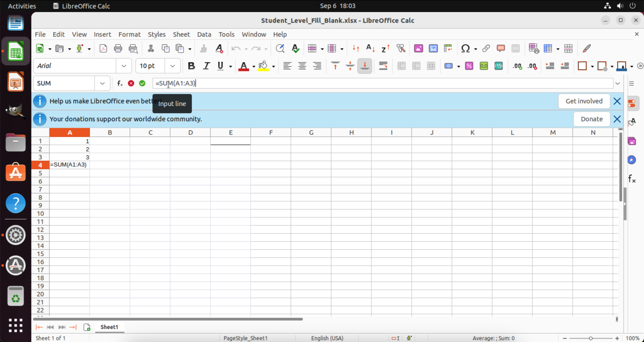Click the Get involved button
Image resolution: width=644 pixels, height=342 pixels.
[x=584, y=101]
